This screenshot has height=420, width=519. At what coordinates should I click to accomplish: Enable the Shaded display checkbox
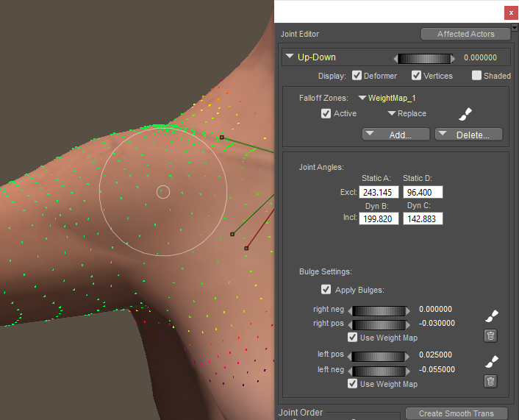(476, 76)
